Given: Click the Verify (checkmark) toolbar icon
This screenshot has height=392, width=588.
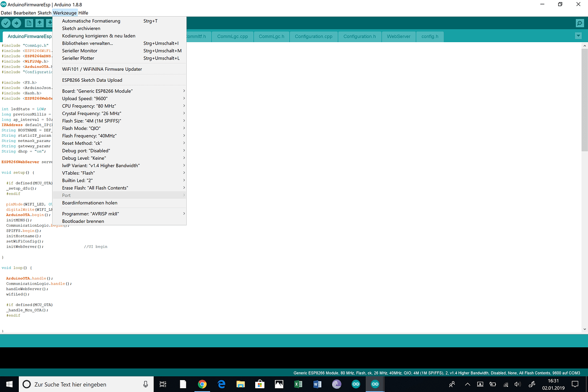Looking at the screenshot, I should tap(6, 23).
